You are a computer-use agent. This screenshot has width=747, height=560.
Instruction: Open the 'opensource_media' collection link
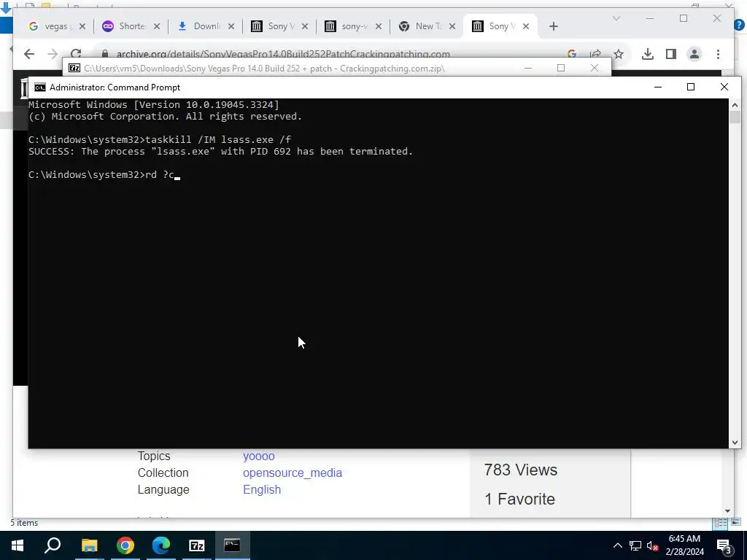pyautogui.click(x=293, y=472)
